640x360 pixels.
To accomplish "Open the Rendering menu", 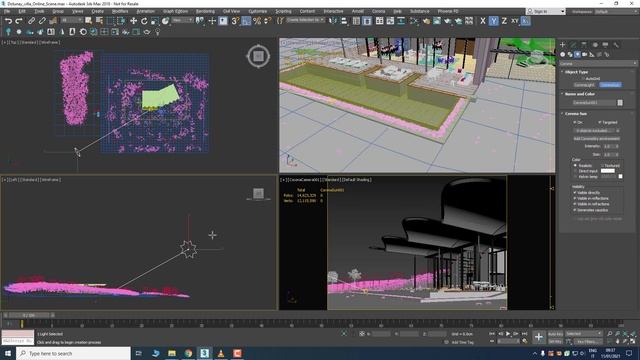I will 205,11.
